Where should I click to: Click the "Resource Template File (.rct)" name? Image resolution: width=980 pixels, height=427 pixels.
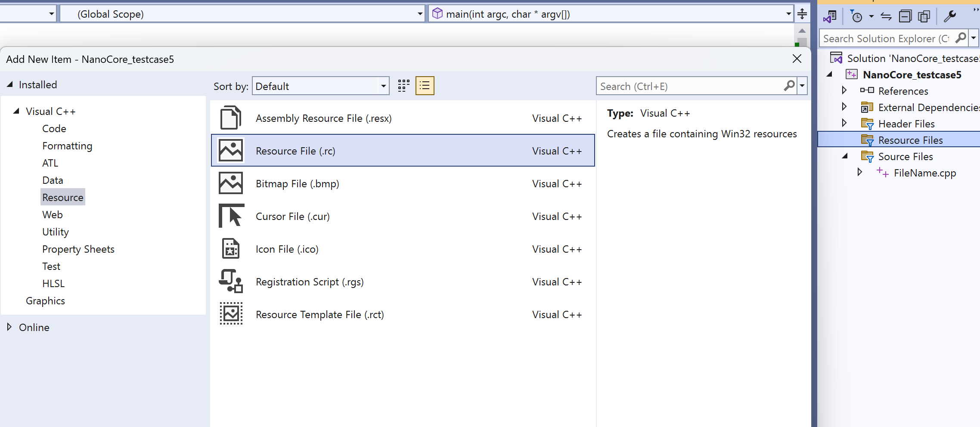click(319, 314)
